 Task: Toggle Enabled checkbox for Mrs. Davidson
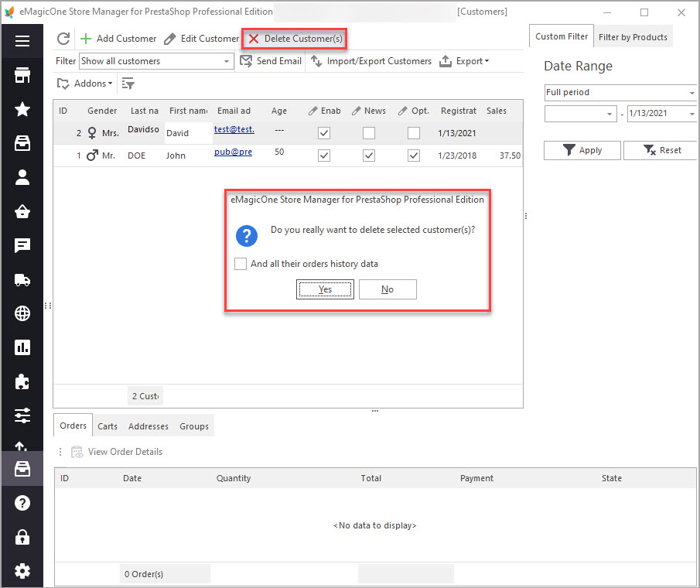click(324, 133)
